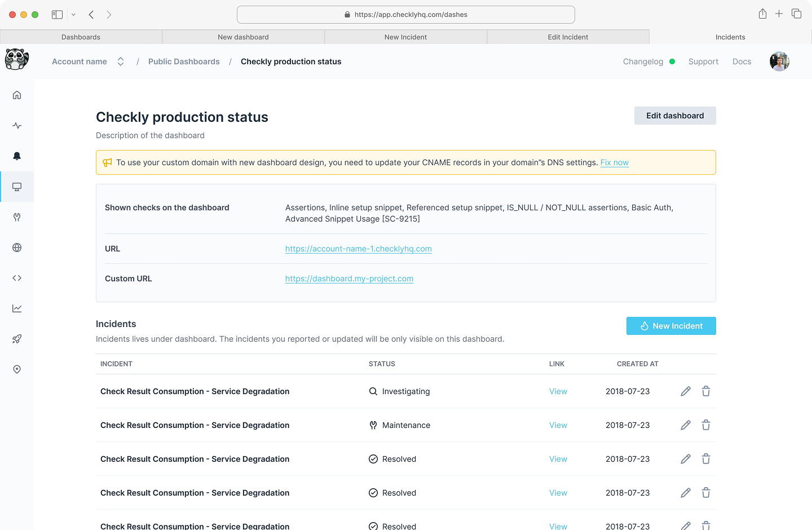Toggle the browser sidebar panel icon
Viewport: 812px width, 530px height.
click(57, 15)
